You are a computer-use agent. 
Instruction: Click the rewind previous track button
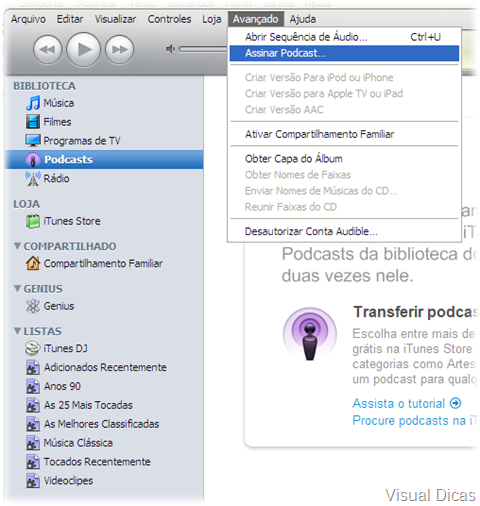[x=48, y=50]
